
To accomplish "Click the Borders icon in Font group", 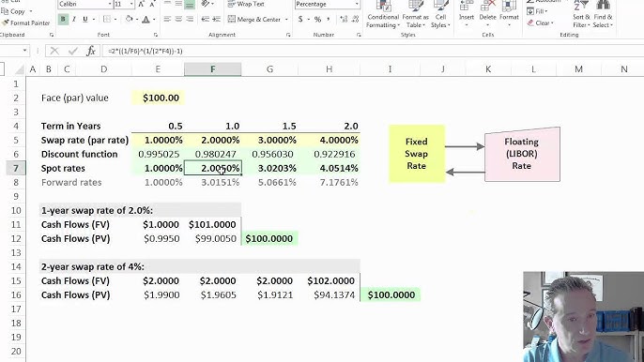I will (107, 20).
